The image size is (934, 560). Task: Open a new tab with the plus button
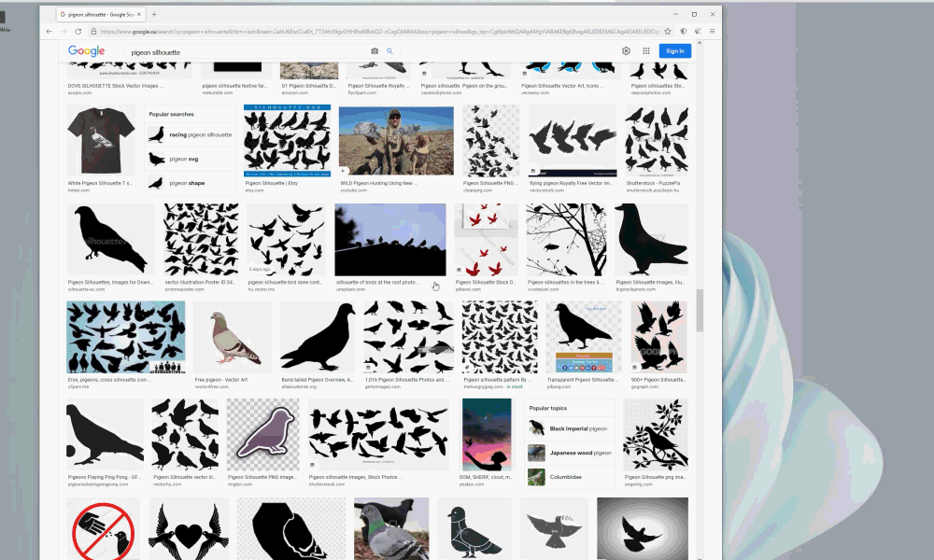tap(154, 14)
